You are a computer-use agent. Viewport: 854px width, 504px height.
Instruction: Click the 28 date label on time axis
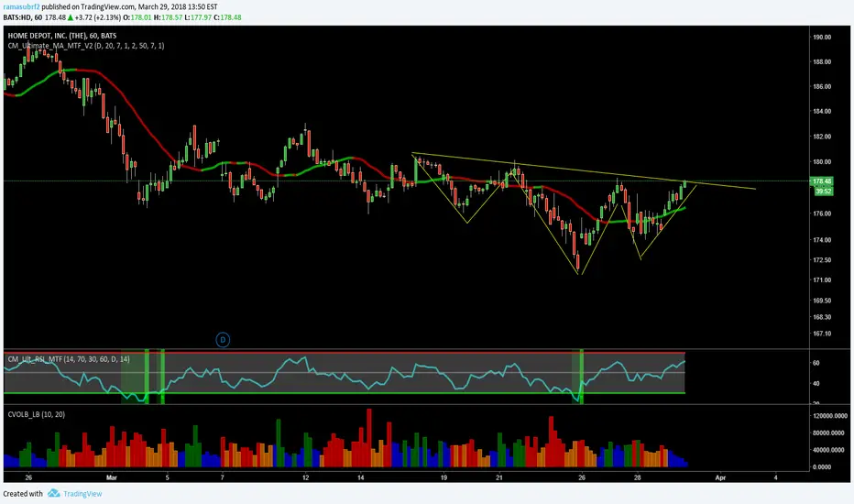pyautogui.click(x=637, y=477)
